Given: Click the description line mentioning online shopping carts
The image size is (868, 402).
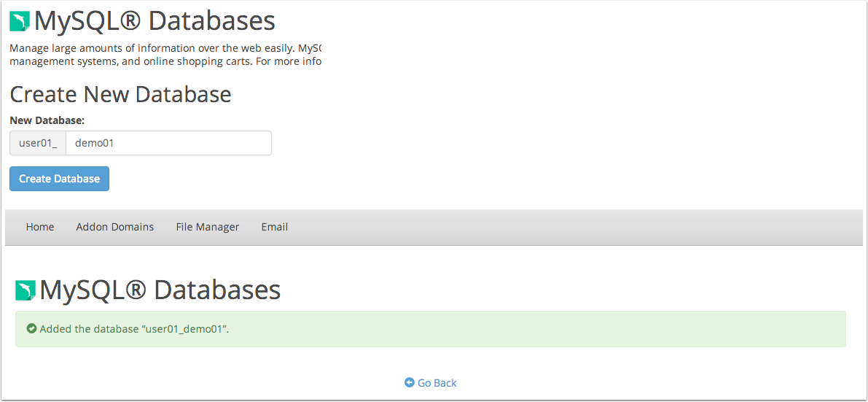Looking at the screenshot, I should [x=165, y=61].
